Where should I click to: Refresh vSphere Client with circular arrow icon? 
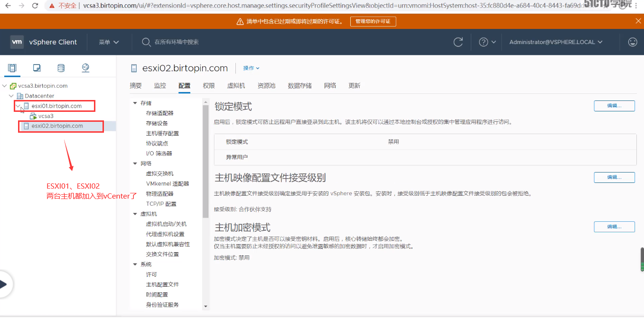click(458, 42)
